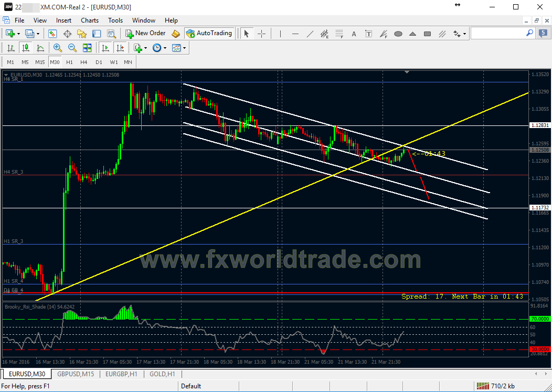This screenshot has width=552, height=392.
Task: Launch MetaEditor from the toolbar
Action: click(176, 34)
